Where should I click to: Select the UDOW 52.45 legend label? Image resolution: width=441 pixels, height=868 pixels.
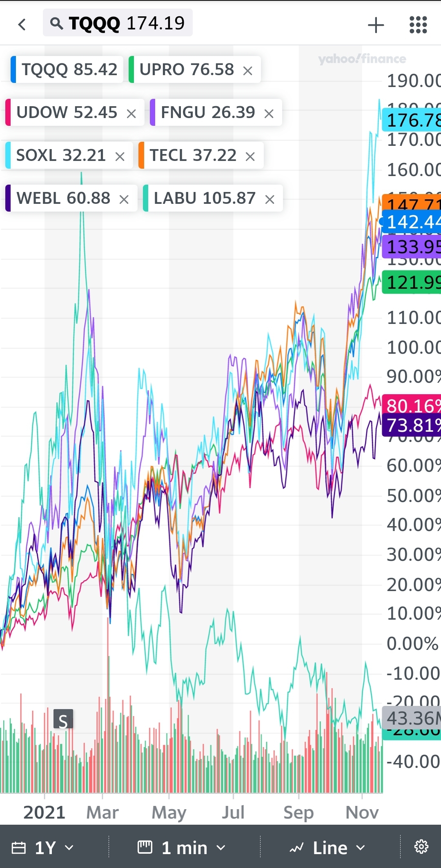pos(67,112)
